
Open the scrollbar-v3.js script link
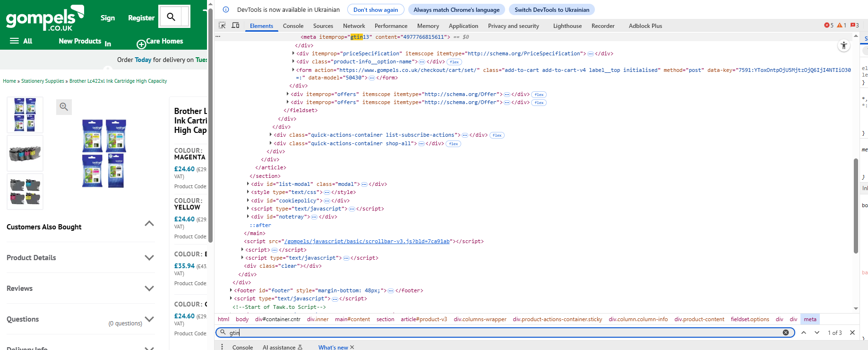pos(367,241)
